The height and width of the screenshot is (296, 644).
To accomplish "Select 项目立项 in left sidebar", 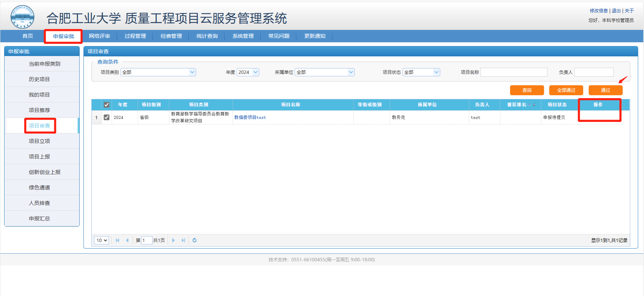I will coord(40,141).
